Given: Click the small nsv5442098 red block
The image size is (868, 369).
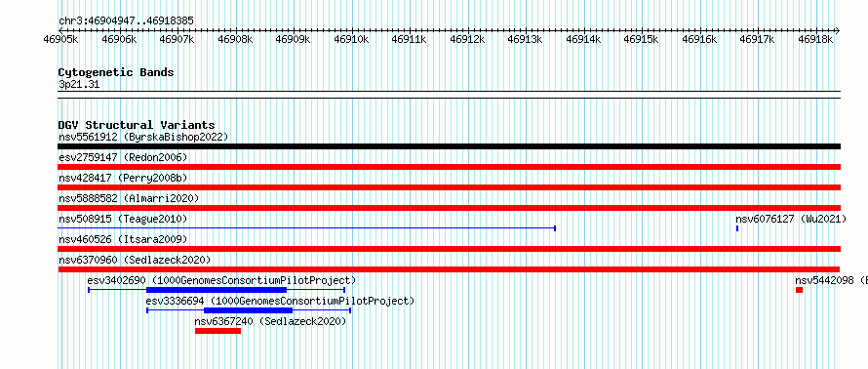Looking at the screenshot, I should click(x=799, y=290).
